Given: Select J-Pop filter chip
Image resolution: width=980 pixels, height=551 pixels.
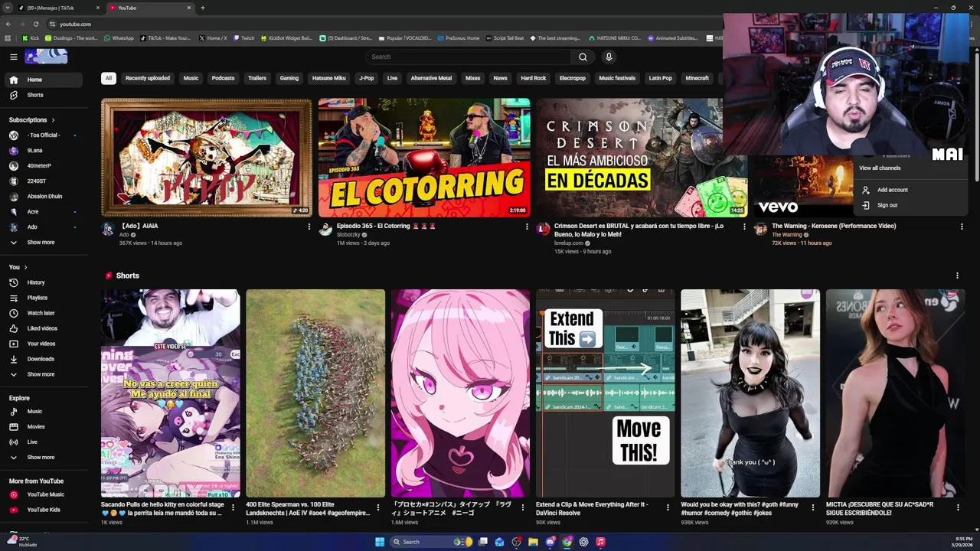Looking at the screenshot, I should click(367, 78).
